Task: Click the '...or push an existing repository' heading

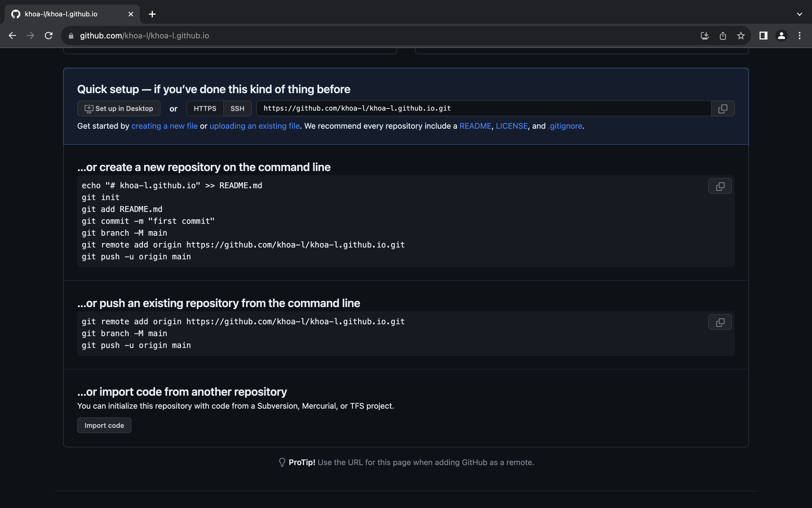Action: [x=219, y=303]
